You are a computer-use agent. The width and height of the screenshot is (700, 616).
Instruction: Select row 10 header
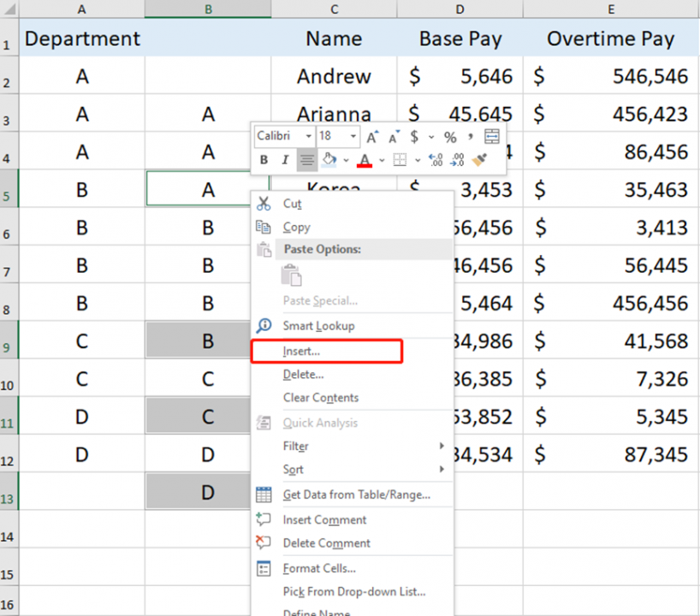click(x=9, y=378)
